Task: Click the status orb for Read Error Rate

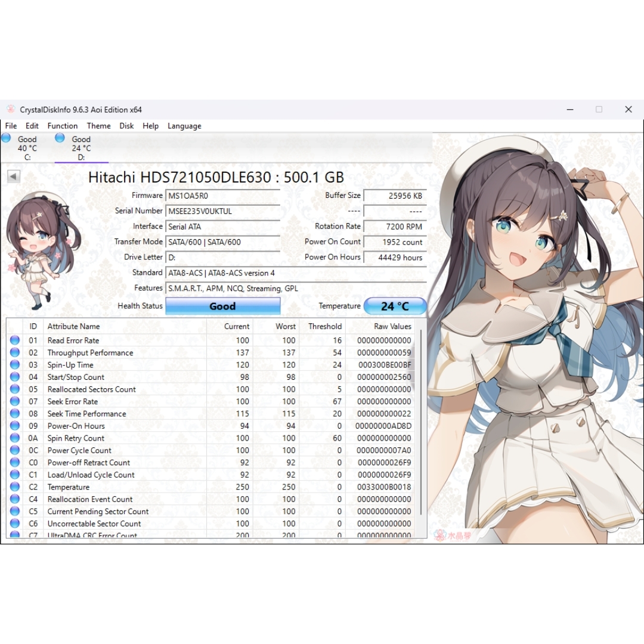Action: 15,340
